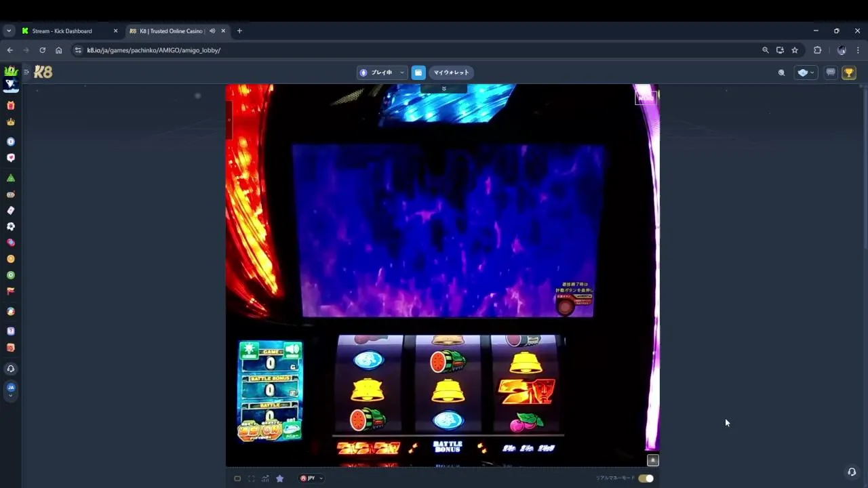Open the pink heart favorites icon in sidebar
Viewport: 868px width, 488px height.
pos(11,158)
